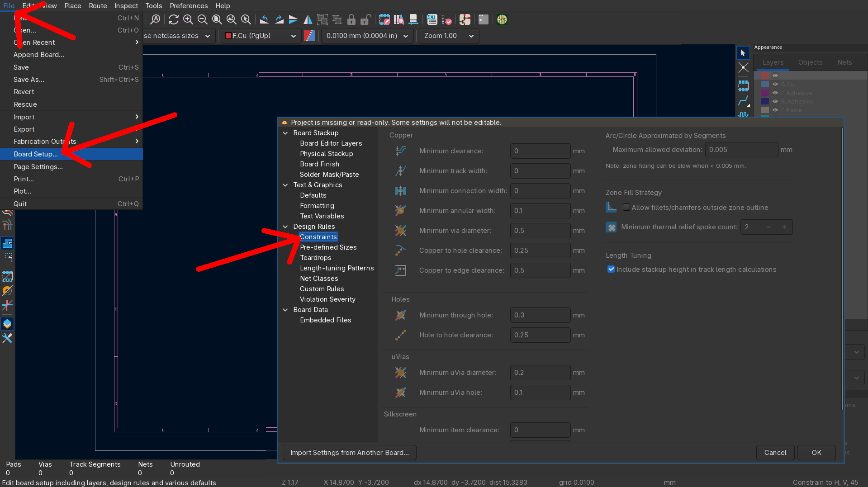Choose Page Settings from File menu
The height and width of the screenshot is (487, 868).
[x=38, y=166]
